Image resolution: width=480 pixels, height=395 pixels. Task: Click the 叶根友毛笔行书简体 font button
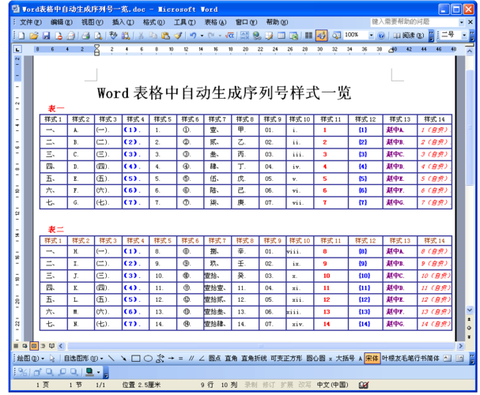point(410,358)
